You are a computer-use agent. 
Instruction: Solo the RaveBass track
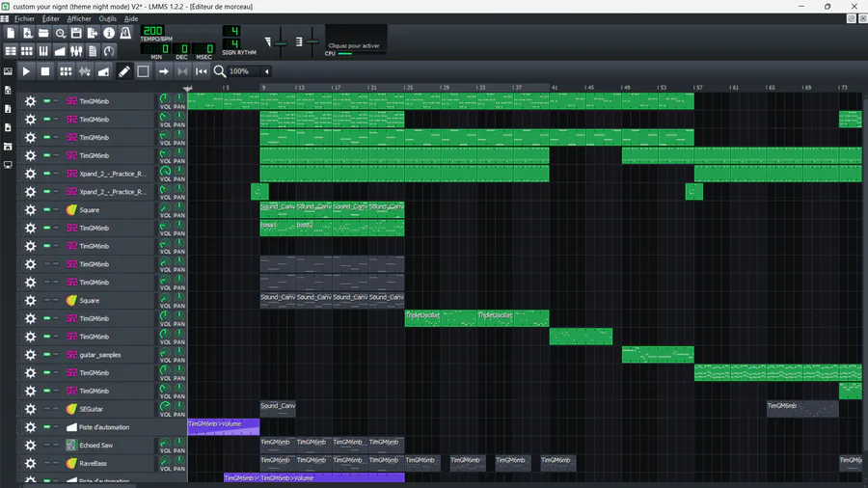tap(56, 463)
